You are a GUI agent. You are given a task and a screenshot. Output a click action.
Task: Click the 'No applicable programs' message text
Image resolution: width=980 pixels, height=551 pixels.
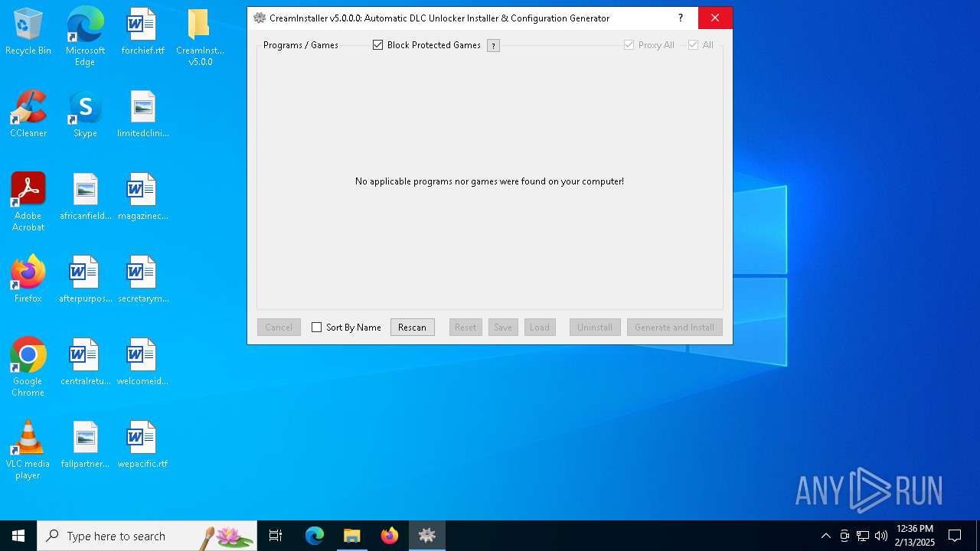(x=489, y=181)
